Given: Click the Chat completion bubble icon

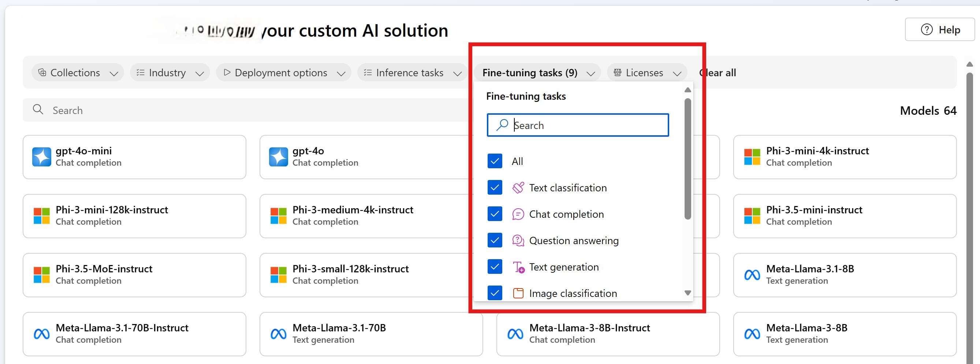Looking at the screenshot, I should 518,214.
